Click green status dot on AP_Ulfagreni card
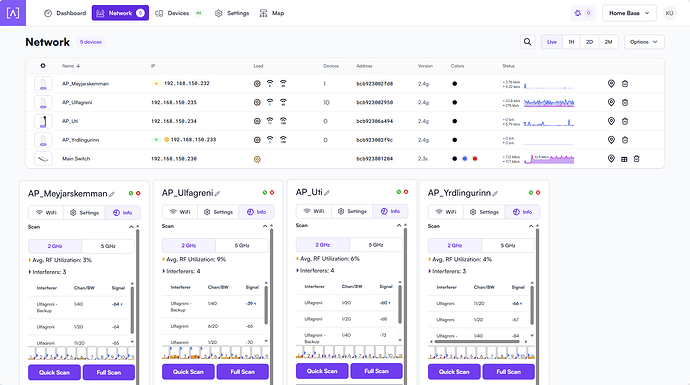The width and height of the screenshot is (690, 385). (x=264, y=192)
